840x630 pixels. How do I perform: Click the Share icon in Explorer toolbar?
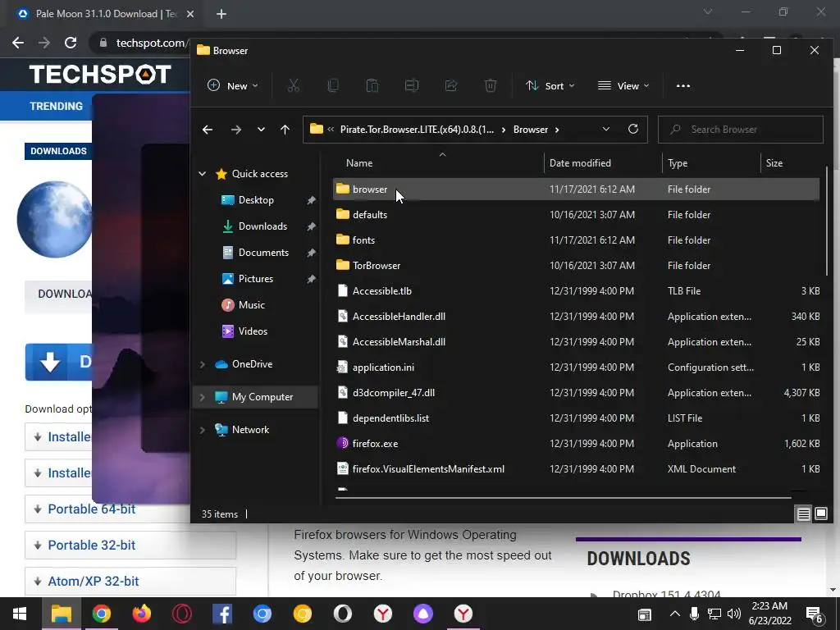point(451,85)
